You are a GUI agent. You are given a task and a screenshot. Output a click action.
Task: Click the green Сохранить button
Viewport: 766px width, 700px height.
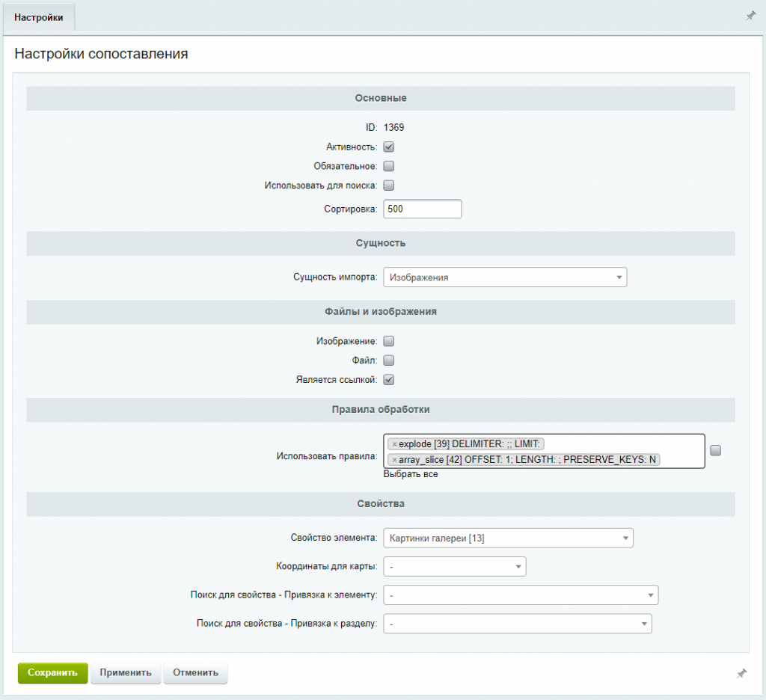53,672
